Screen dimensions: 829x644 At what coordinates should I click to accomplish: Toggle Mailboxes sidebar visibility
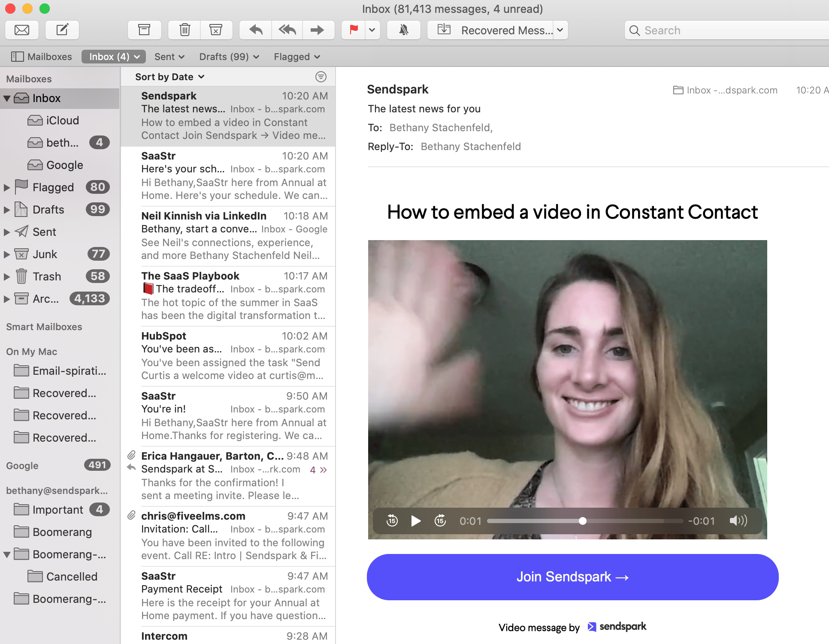click(41, 57)
